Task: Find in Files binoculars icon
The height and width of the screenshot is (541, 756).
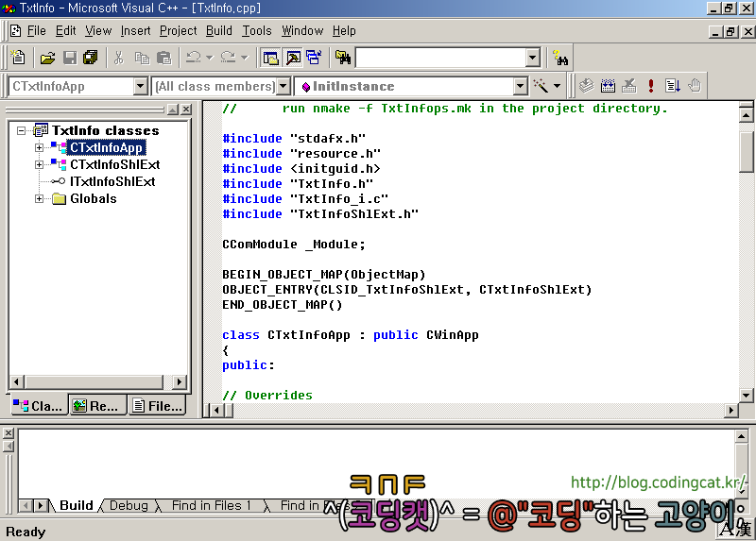Action: coord(343,58)
